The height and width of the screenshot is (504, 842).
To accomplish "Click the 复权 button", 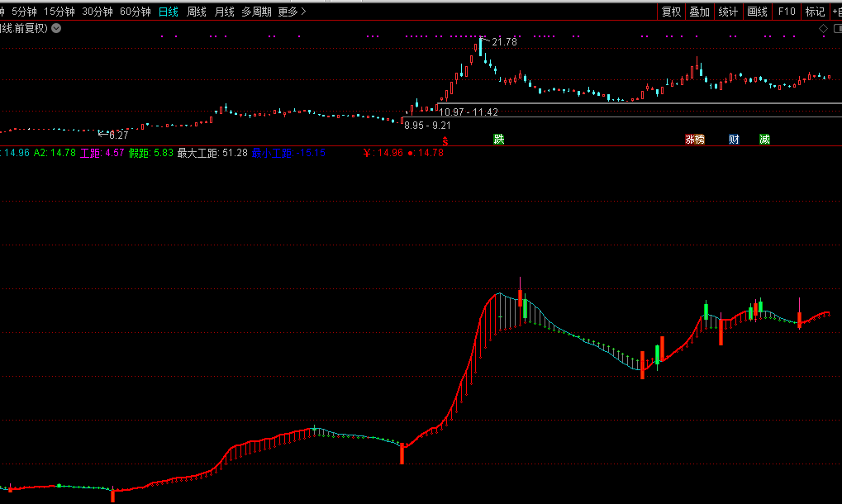I will 671,12.
